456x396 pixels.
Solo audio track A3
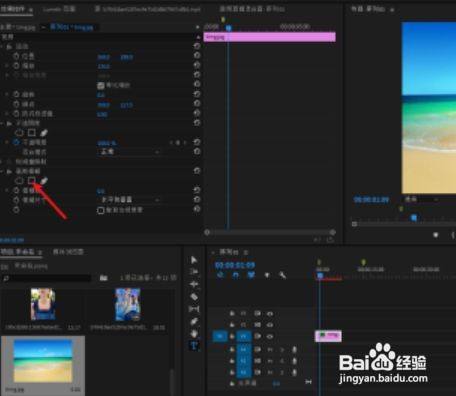pyautogui.click(x=282, y=372)
